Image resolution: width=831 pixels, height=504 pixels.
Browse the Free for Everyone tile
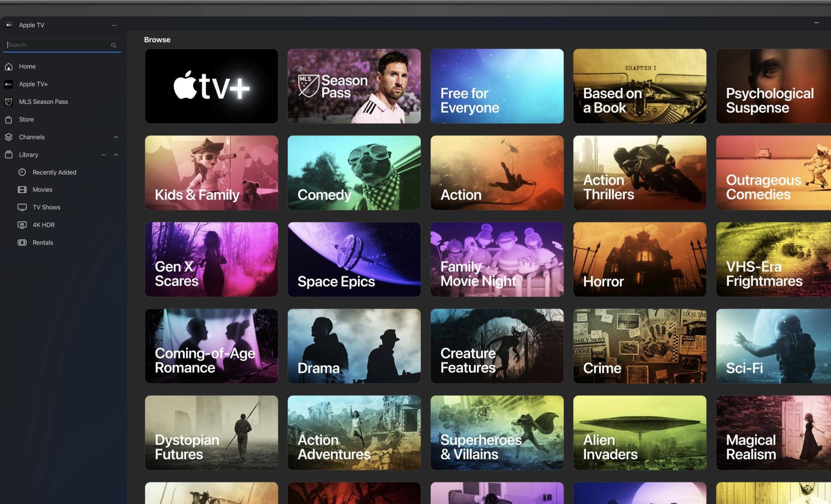[497, 86]
